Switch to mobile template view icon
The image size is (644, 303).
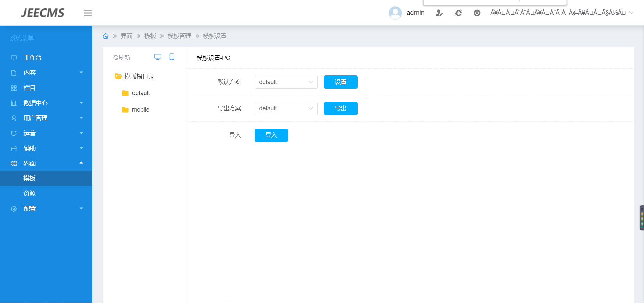click(172, 57)
